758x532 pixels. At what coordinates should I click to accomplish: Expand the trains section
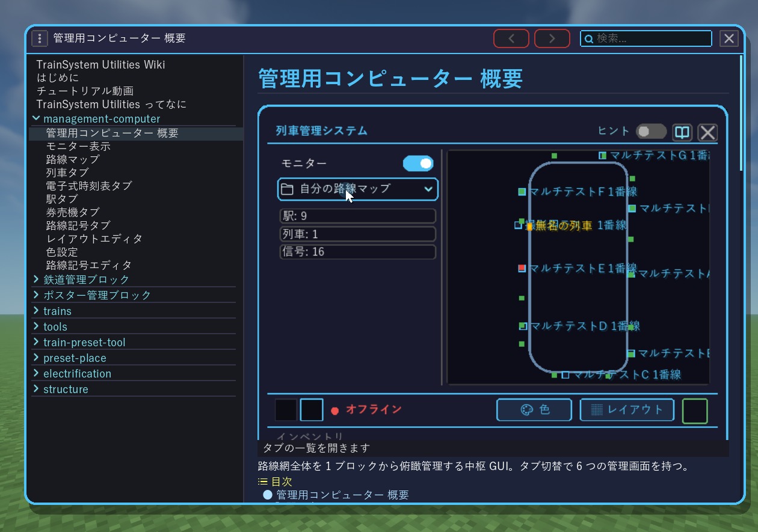coord(37,311)
